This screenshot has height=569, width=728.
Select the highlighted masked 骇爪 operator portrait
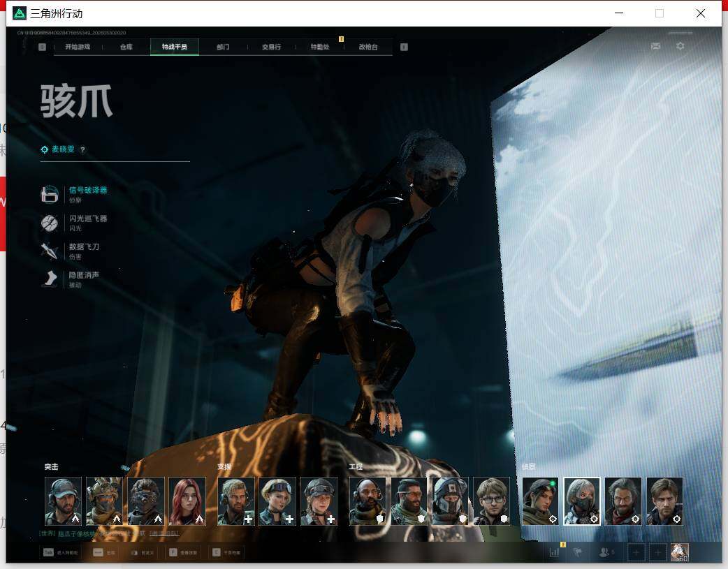(x=582, y=501)
